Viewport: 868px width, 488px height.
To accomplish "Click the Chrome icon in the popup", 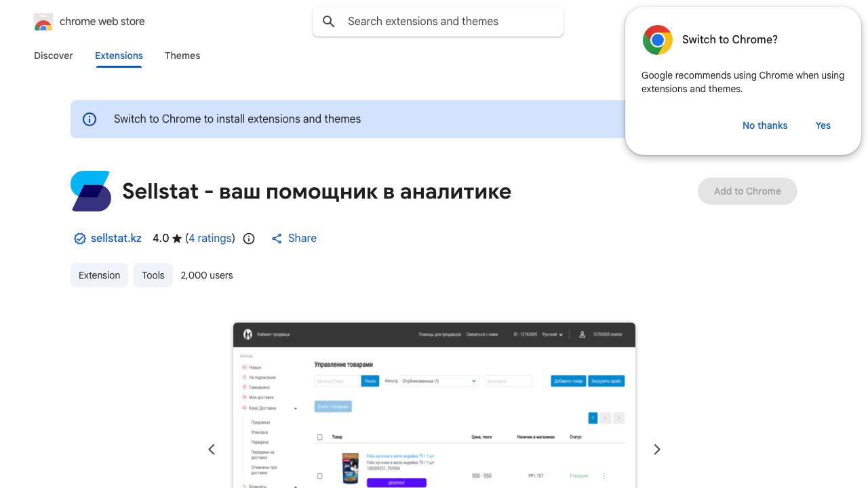I will pos(658,40).
